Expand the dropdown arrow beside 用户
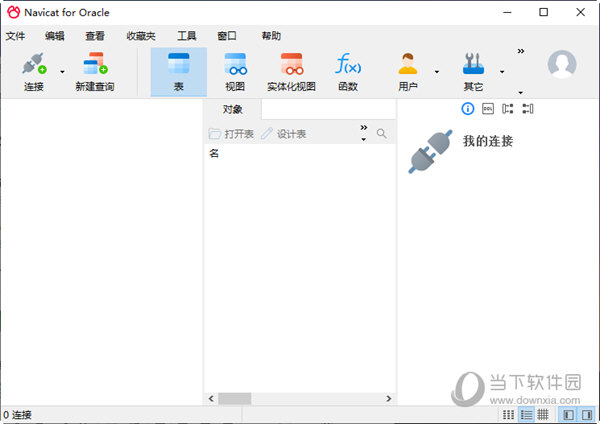The width and height of the screenshot is (600, 424). point(437,72)
